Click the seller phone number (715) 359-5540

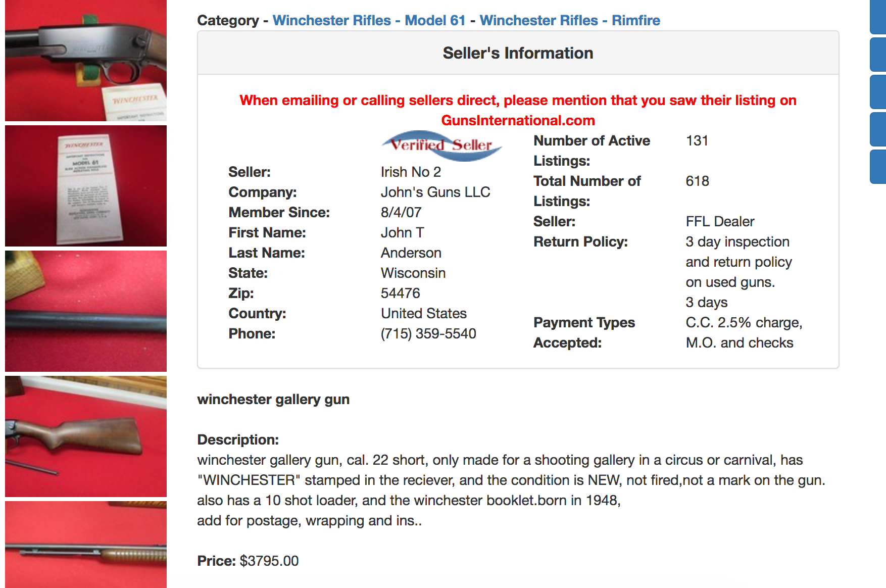428,333
